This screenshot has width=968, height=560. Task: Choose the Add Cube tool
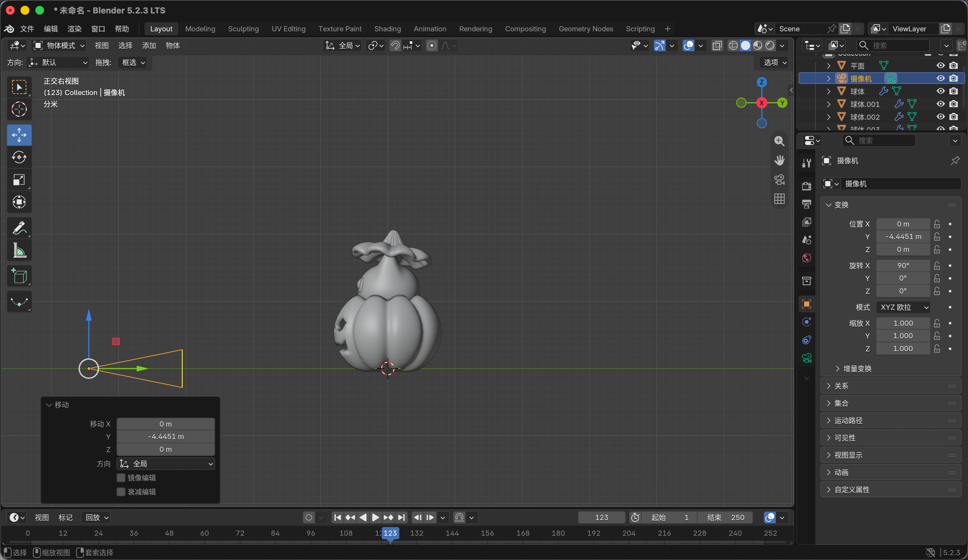[x=19, y=276]
